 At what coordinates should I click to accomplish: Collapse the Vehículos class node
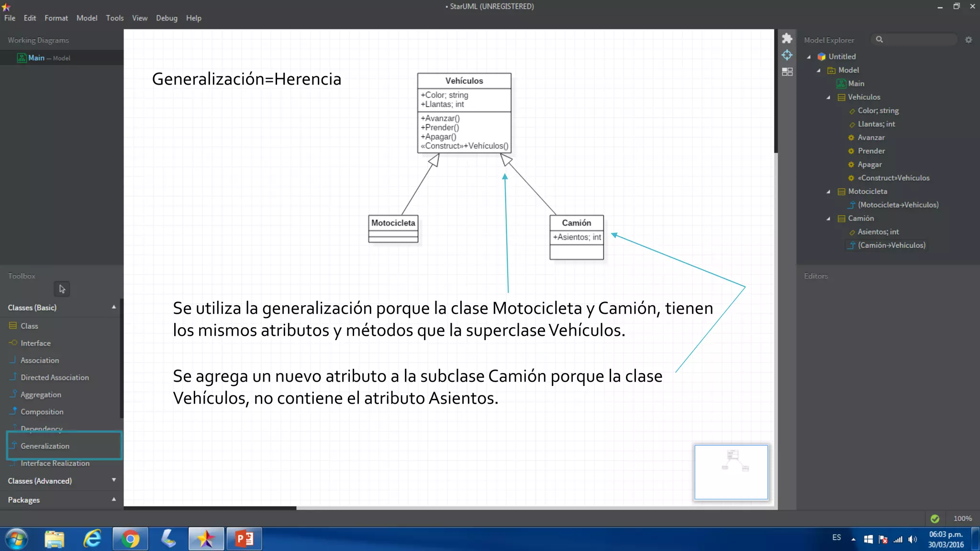(828, 97)
